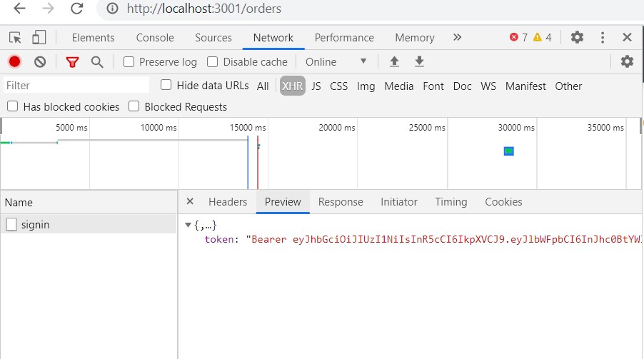Activate the inspect element picker icon
The width and height of the screenshot is (644, 359).
(15, 37)
